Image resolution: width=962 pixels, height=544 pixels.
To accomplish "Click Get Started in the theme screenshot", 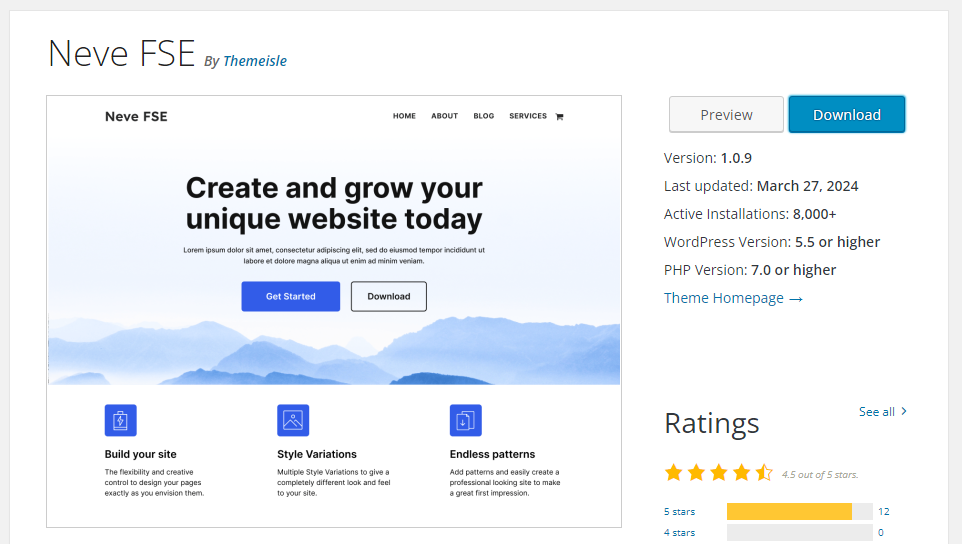I will [290, 296].
